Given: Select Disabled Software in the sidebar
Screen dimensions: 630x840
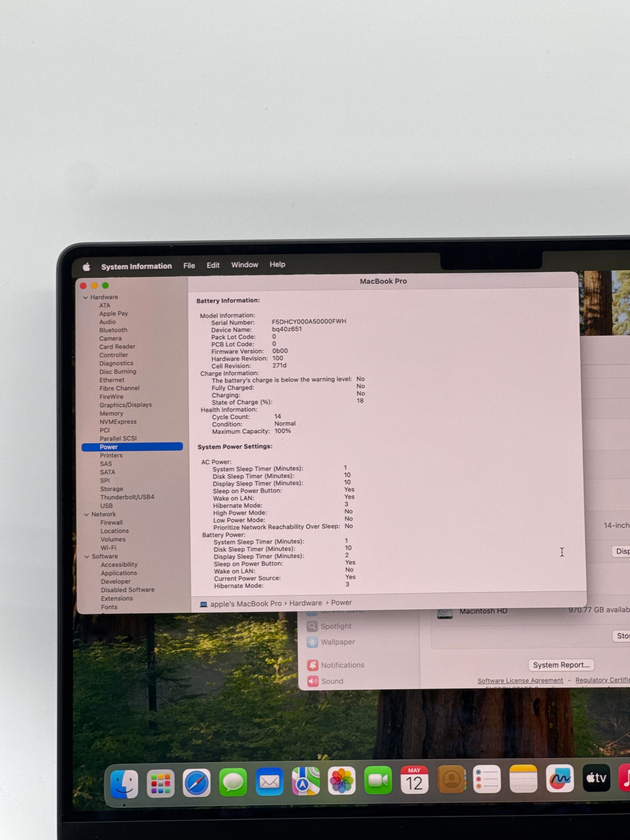Looking at the screenshot, I should (x=128, y=590).
